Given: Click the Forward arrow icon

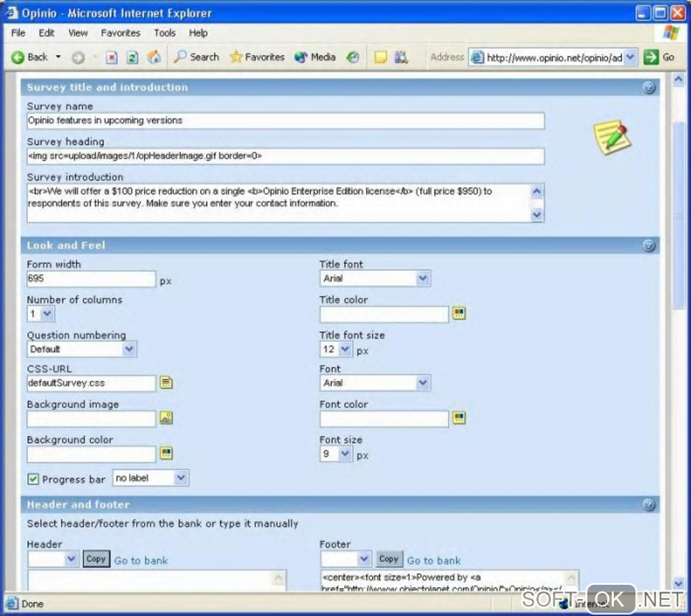Looking at the screenshot, I should (x=78, y=58).
